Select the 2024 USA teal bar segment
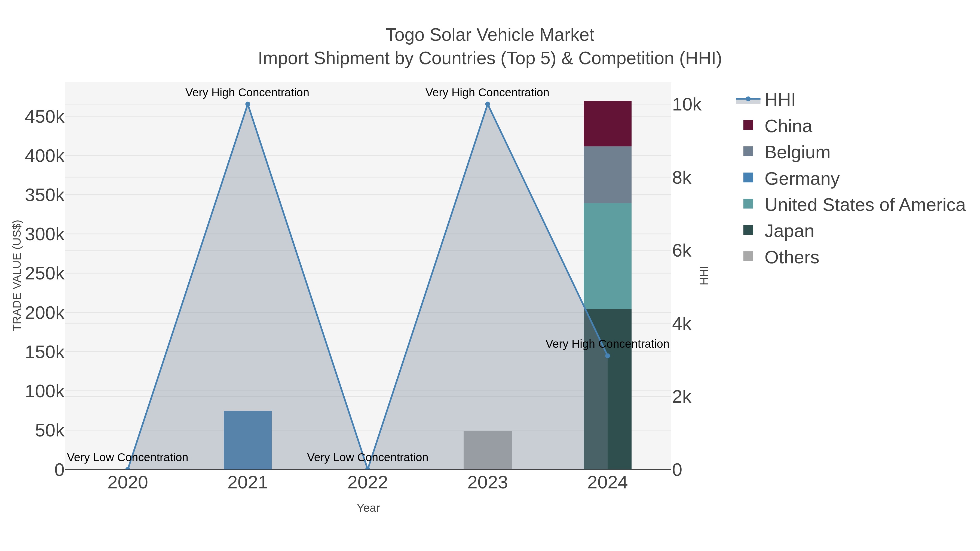 (x=608, y=256)
